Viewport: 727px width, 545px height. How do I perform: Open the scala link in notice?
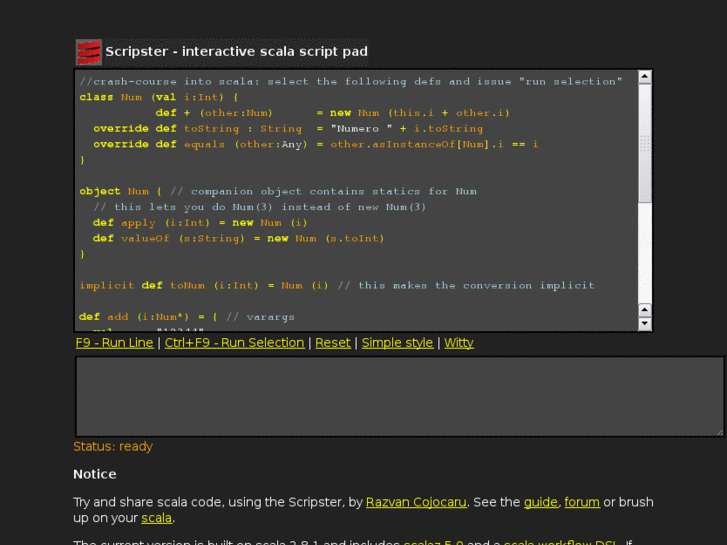[157, 518]
